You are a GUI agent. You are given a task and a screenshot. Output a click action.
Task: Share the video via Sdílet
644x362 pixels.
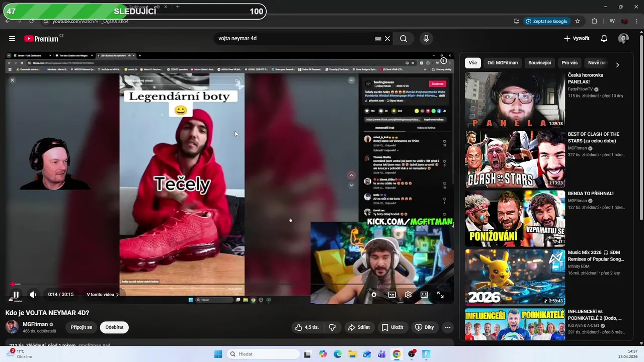359,327
